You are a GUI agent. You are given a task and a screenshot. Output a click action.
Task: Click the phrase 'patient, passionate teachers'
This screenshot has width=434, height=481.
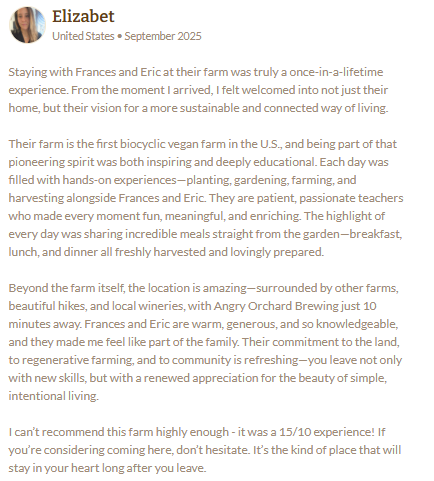[x=351, y=198]
